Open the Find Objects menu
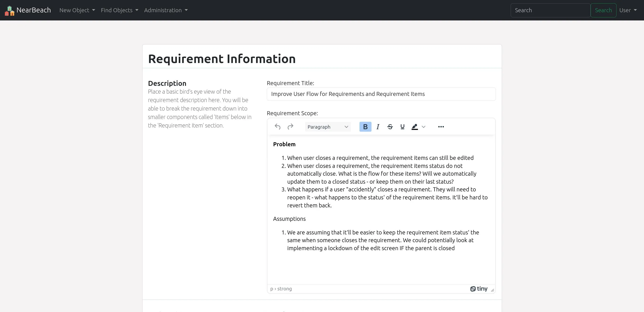 pyautogui.click(x=119, y=10)
